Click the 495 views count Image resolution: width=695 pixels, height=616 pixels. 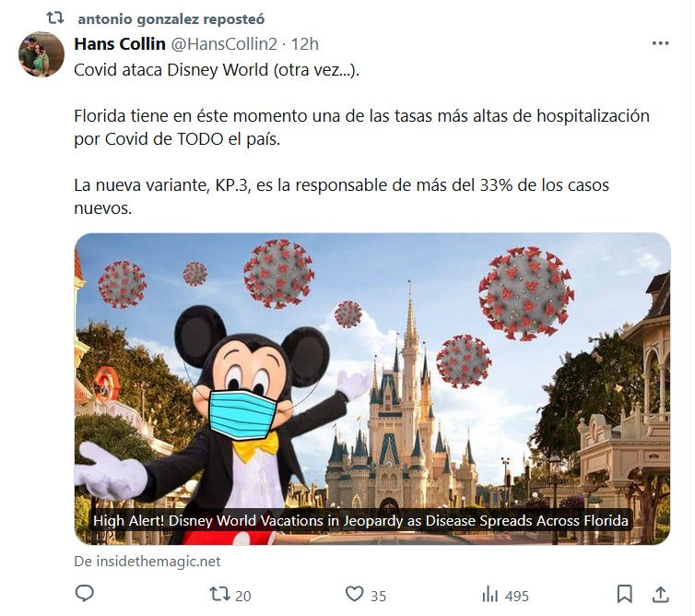coord(516,596)
